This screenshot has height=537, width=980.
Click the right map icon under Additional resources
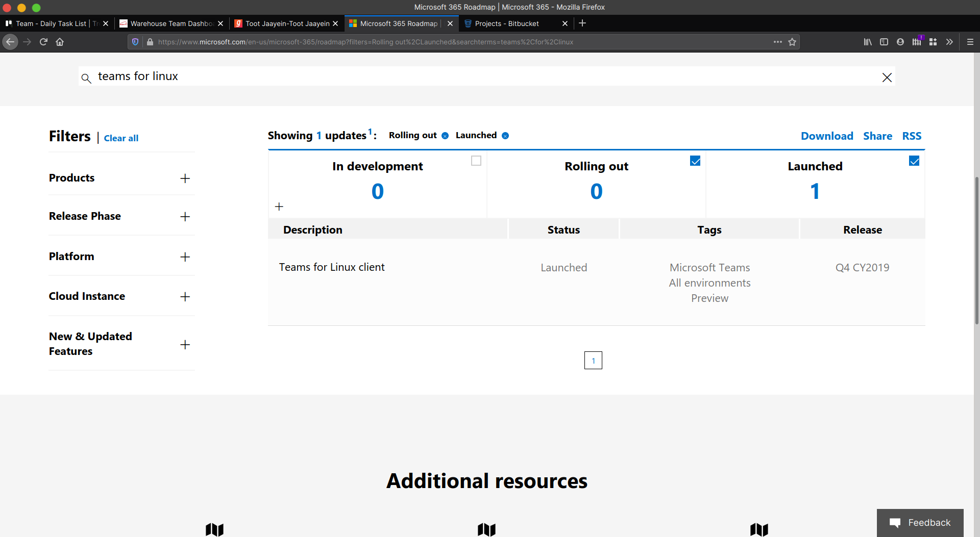759,529
